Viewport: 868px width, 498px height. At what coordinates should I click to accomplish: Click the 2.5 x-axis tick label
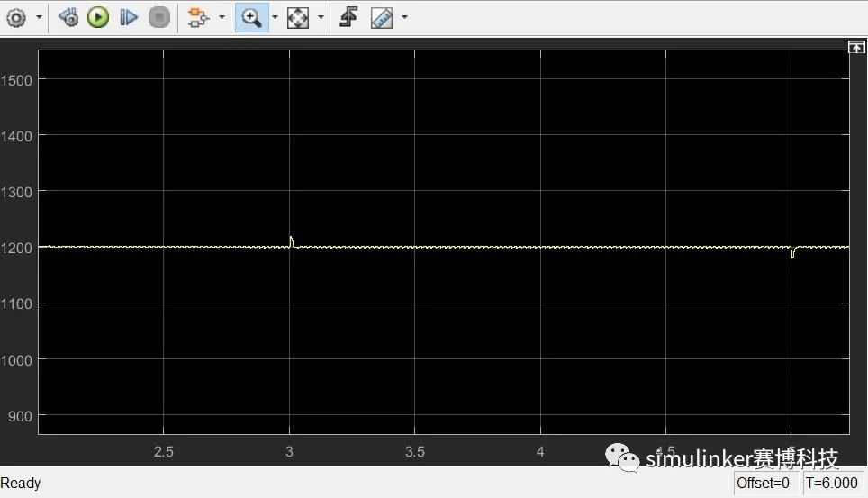pyautogui.click(x=163, y=451)
